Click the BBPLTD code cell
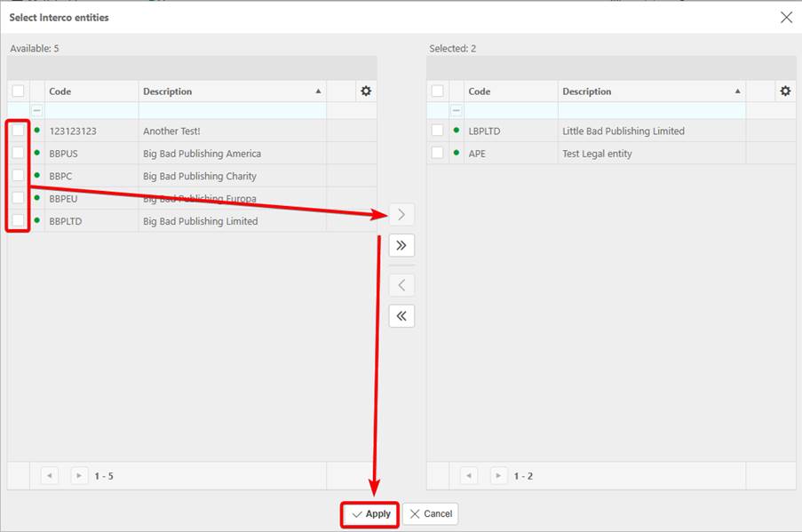This screenshot has width=802, height=532. (91, 221)
